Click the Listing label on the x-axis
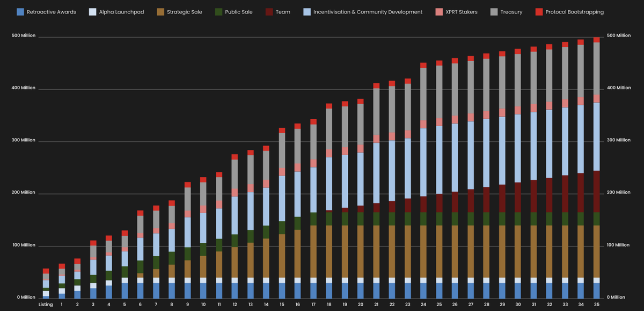Image resolution: width=644 pixels, height=311 pixels. coord(46,305)
